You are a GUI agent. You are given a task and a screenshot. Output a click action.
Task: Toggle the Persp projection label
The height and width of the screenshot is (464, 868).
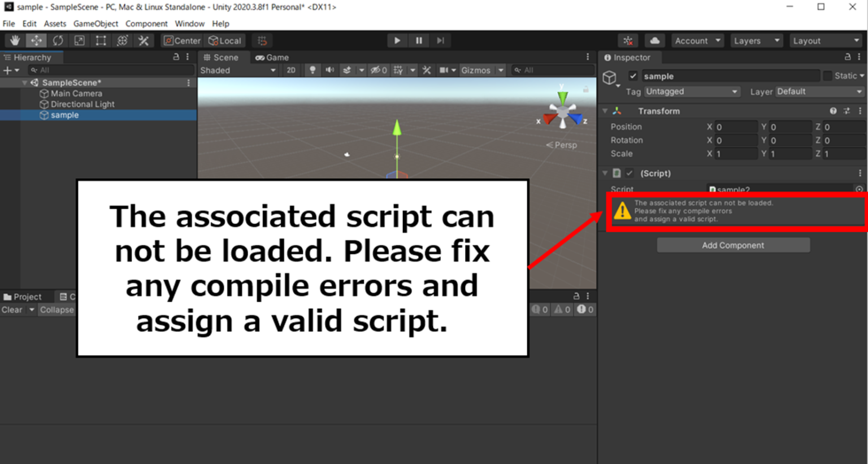tap(562, 145)
